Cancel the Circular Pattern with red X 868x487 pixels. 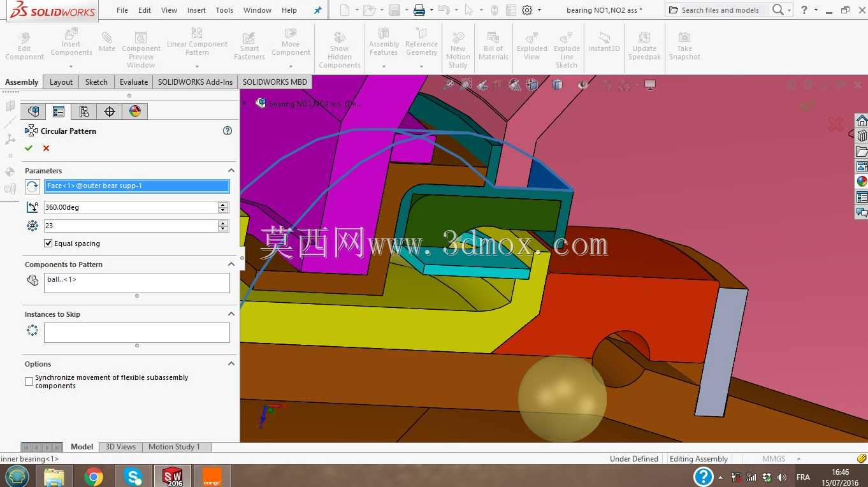46,148
